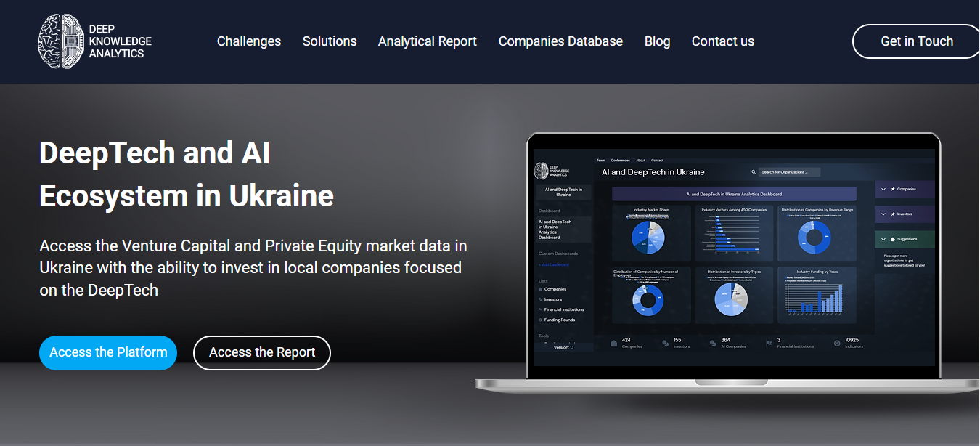Click the 424 companies count in dashboard footer

(626, 340)
